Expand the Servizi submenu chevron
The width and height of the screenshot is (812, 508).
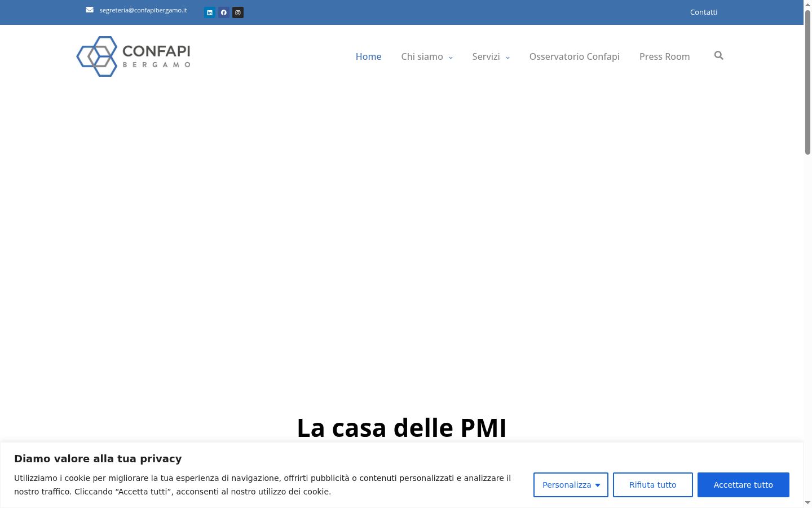(507, 58)
